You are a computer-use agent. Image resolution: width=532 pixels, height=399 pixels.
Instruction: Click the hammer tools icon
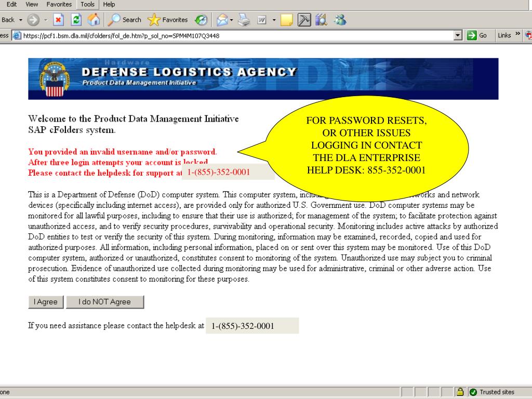(304, 20)
